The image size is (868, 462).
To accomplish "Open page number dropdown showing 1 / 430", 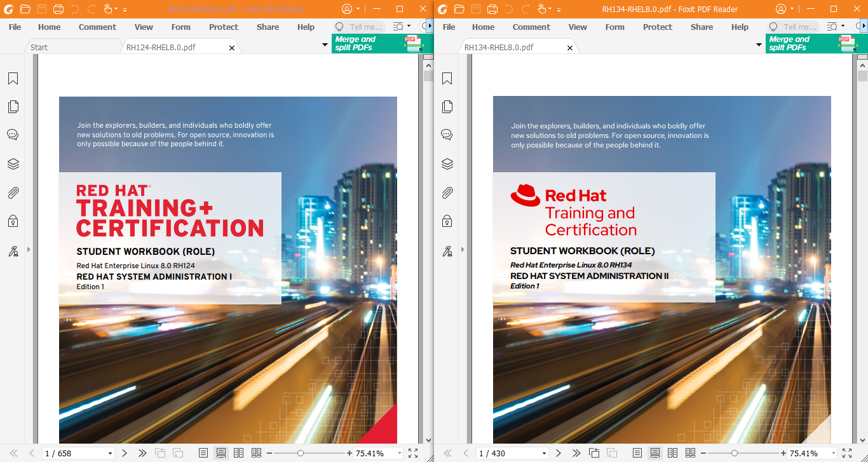I will coord(544,454).
